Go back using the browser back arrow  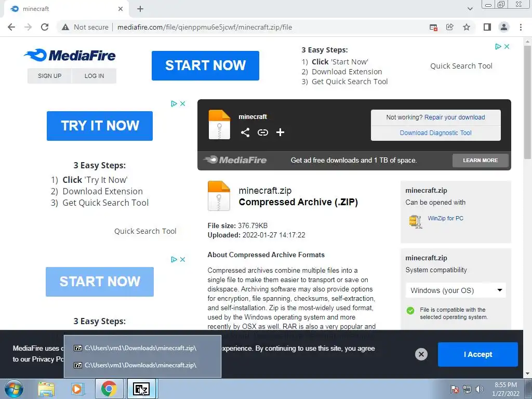(x=11, y=27)
